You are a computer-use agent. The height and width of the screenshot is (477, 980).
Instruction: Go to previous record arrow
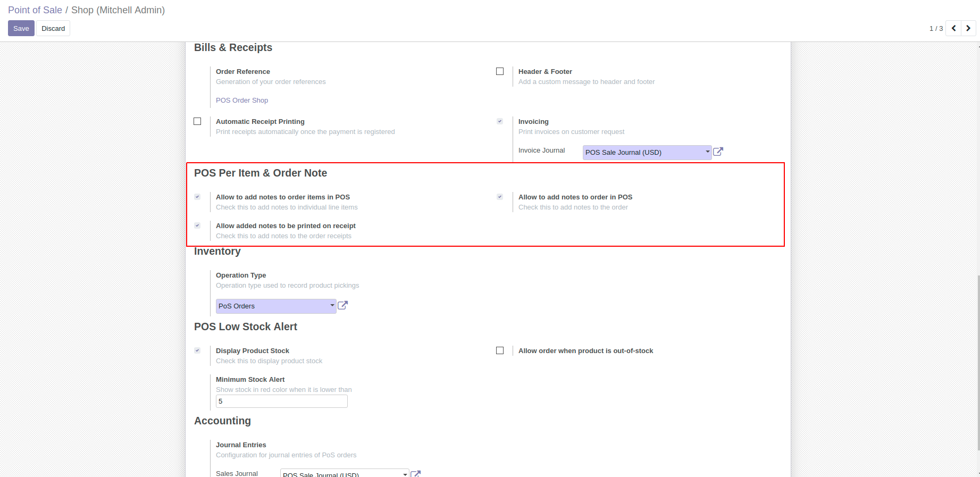953,28
